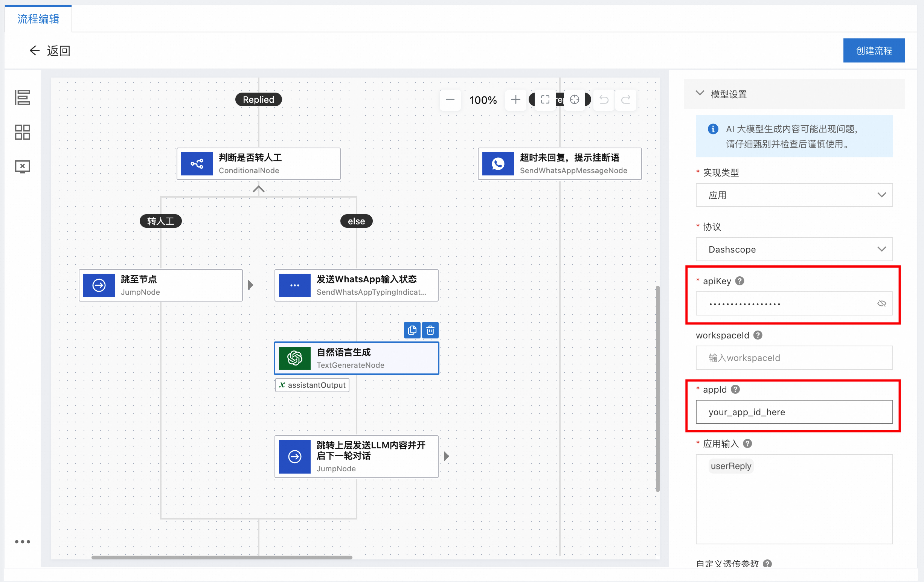Click zoom in plus button
Image resolution: width=924 pixels, height=582 pixels.
515,100
